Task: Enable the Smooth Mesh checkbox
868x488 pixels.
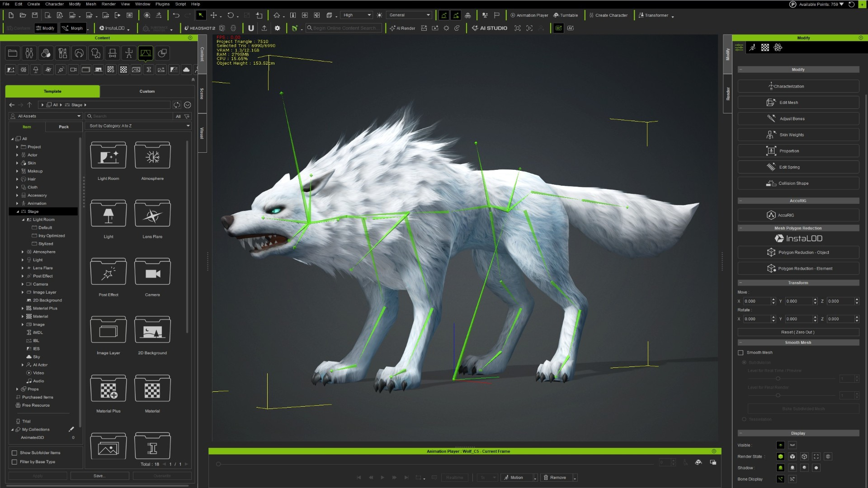Action: (741, 353)
